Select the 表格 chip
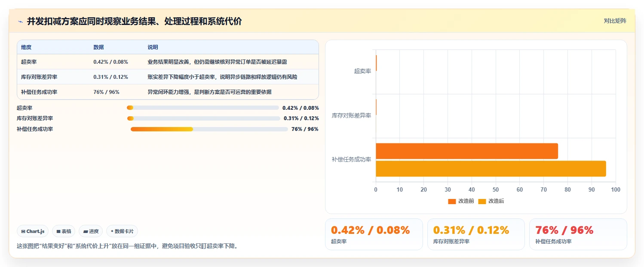644x267 pixels. tap(64, 231)
